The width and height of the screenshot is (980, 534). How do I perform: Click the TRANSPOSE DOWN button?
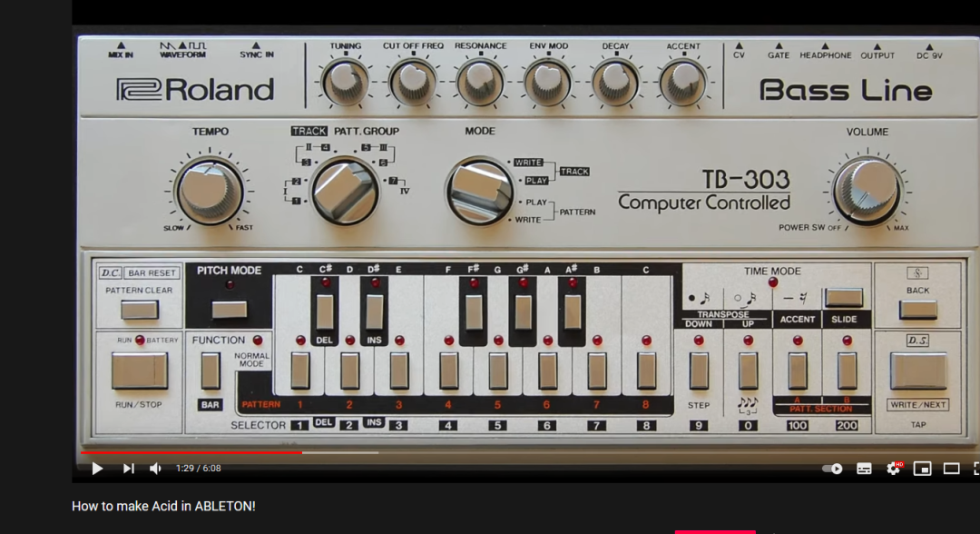pyautogui.click(x=699, y=371)
